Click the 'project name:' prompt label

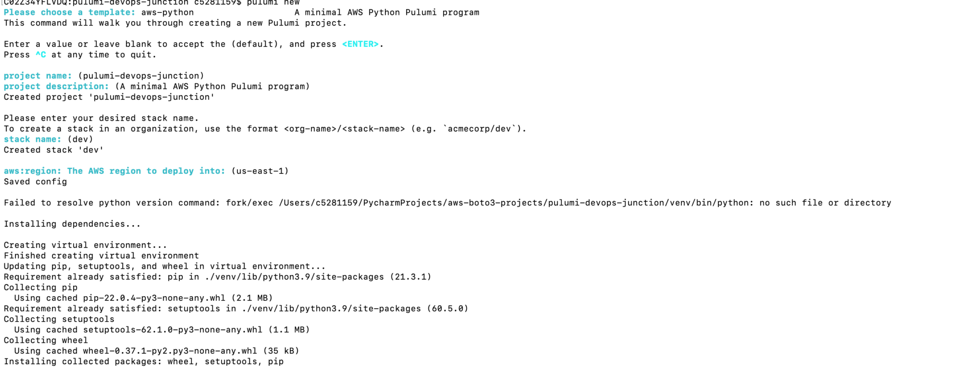pyautogui.click(x=38, y=76)
